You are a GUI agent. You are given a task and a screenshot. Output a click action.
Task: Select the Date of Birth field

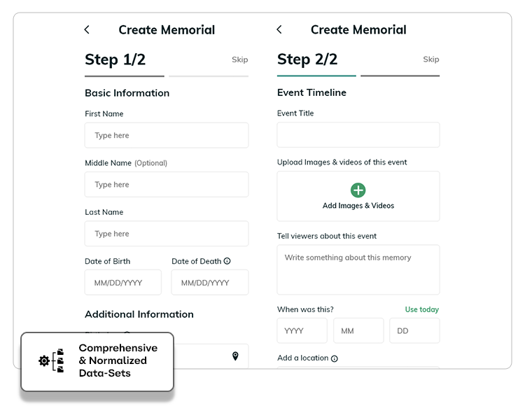(x=123, y=283)
